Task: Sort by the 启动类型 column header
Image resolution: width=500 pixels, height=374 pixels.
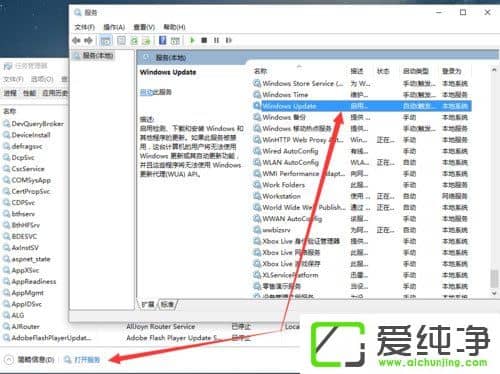Action: [416, 71]
